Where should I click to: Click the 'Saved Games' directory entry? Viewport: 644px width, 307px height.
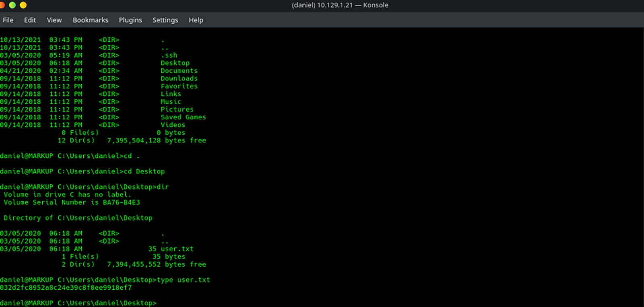pos(183,117)
